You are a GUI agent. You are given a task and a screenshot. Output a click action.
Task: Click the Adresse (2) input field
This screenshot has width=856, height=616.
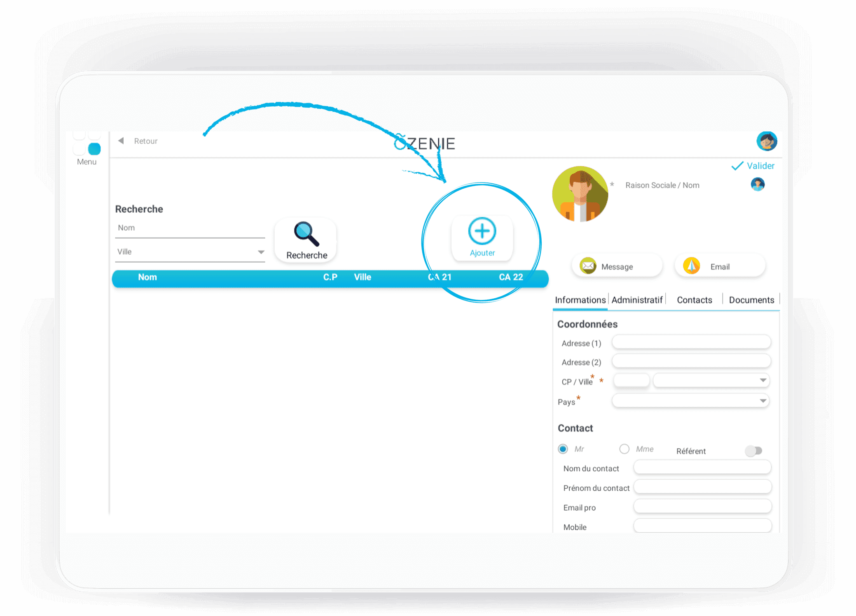pyautogui.click(x=691, y=361)
